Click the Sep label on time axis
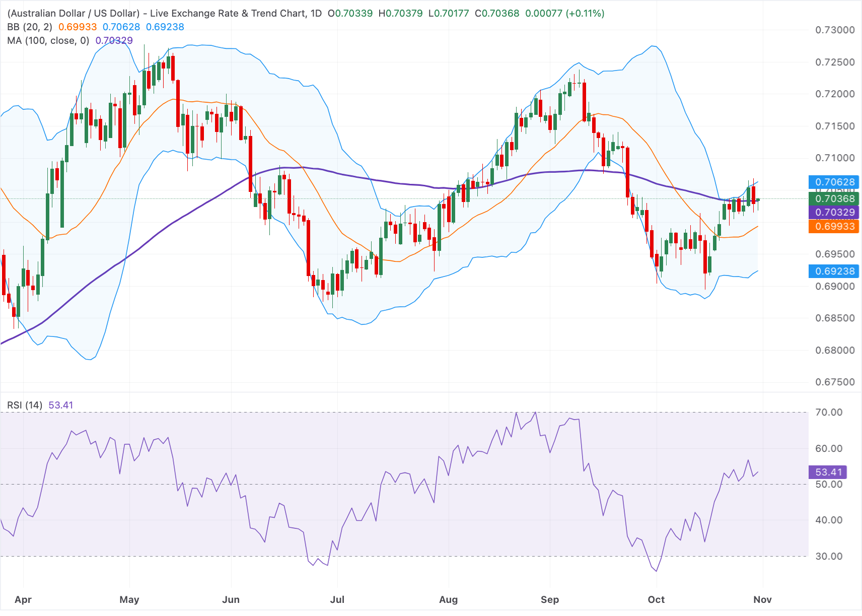This screenshot has height=616, width=862. coord(550,599)
